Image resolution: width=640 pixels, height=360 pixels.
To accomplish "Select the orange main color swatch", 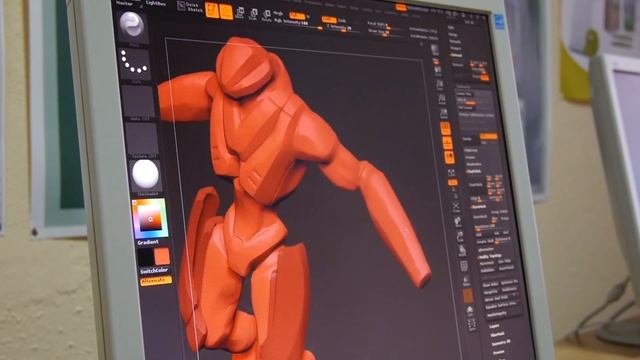I will pyautogui.click(x=162, y=256).
